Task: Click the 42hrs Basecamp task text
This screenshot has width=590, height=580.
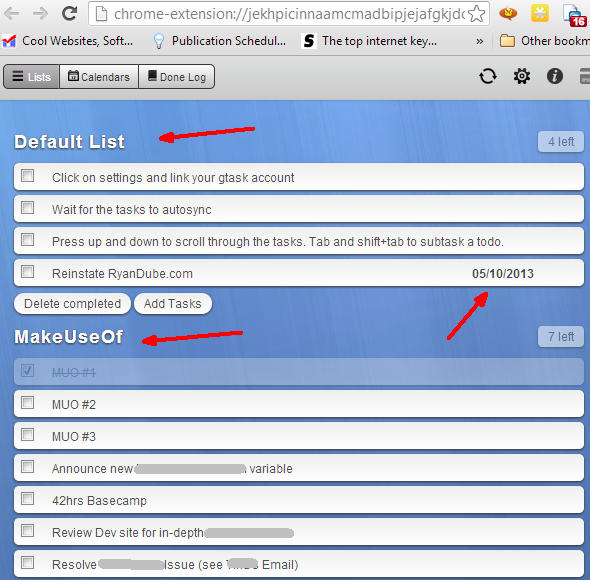Action: click(x=99, y=501)
